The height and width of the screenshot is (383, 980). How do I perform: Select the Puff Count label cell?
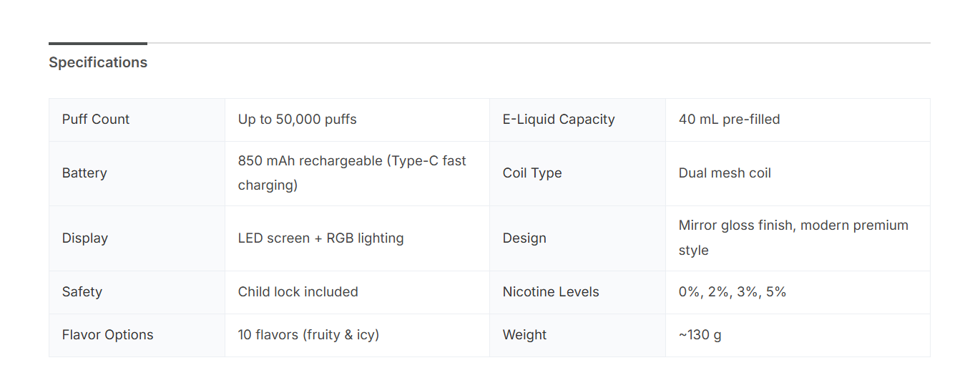(96, 120)
